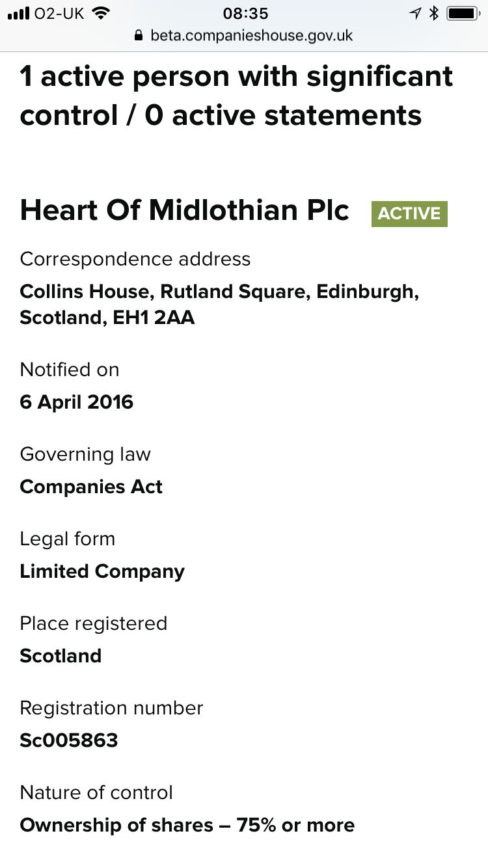The width and height of the screenshot is (488, 868).
Task: Tap the Bluetooth status icon
Action: click(x=435, y=13)
